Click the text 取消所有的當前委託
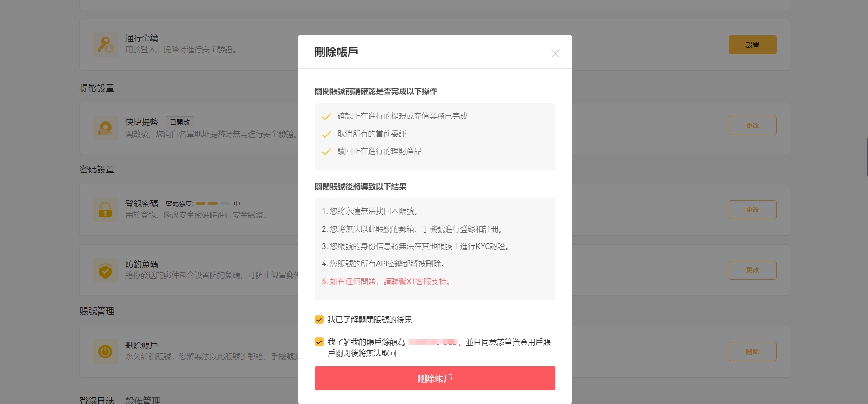Viewport: 868px width, 404px height. pyautogui.click(x=372, y=134)
